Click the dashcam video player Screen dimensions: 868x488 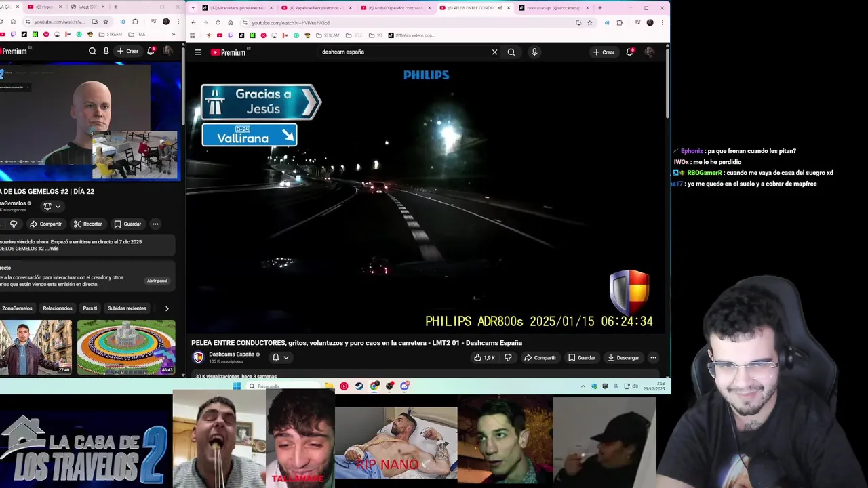(427, 198)
